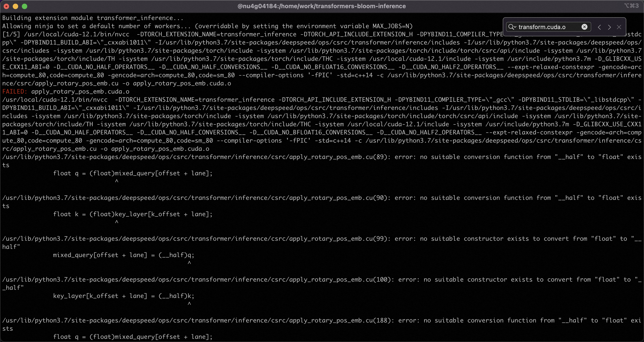Click the ⌥⌘3 window shortcut indicator

click(631, 6)
